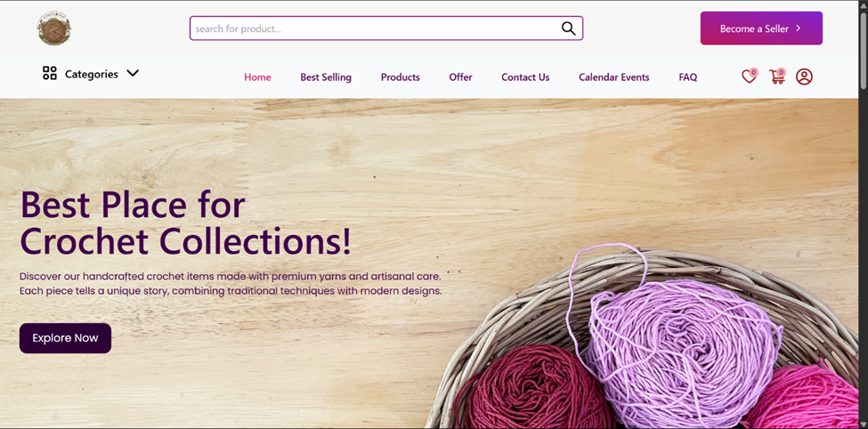Focus the search for product field

[385, 28]
